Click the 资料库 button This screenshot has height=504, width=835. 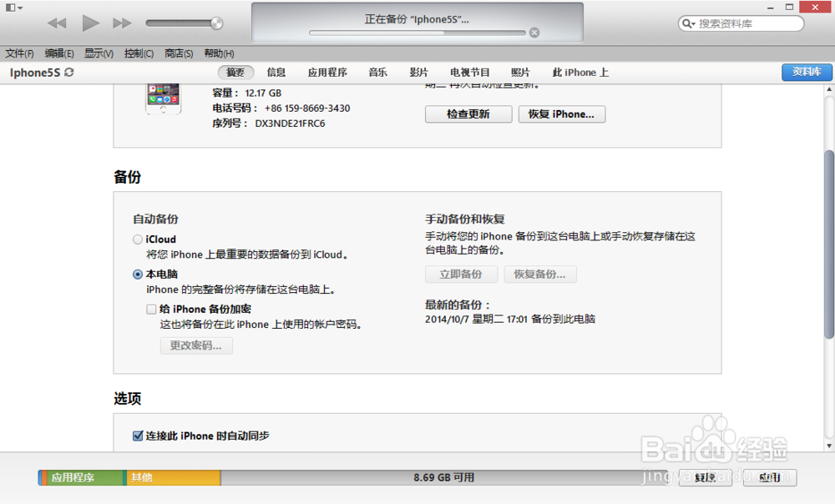[806, 73]
